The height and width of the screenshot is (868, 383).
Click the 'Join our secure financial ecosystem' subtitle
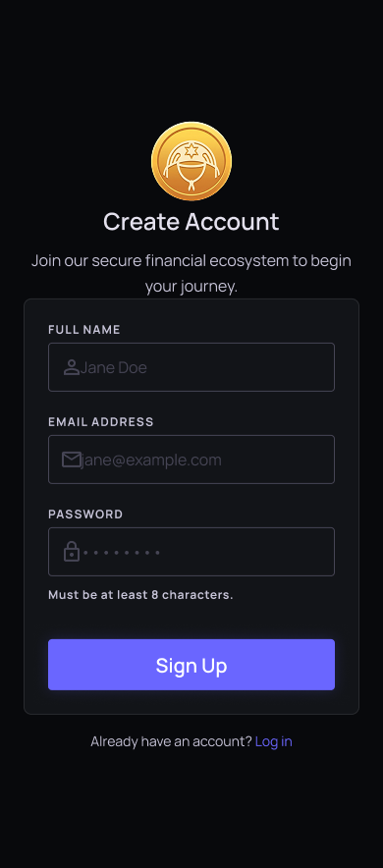[191, 274]
